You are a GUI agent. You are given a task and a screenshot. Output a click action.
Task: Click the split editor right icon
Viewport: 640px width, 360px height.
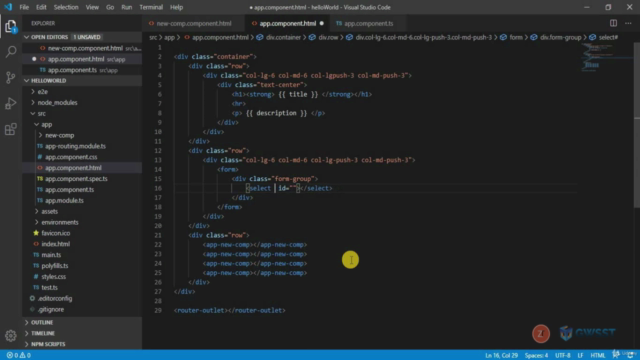tap(613, 23)
